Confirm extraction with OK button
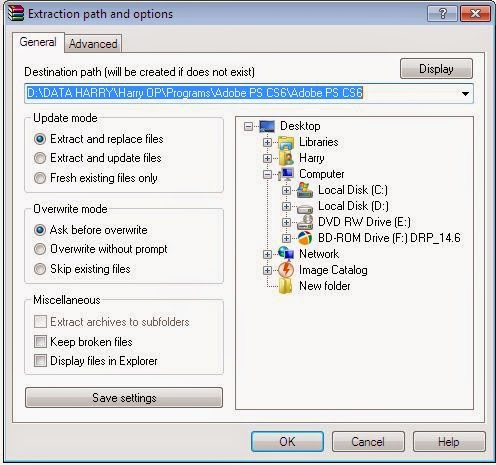The width and height of the screenshot is (496, 465). [287, 442]
